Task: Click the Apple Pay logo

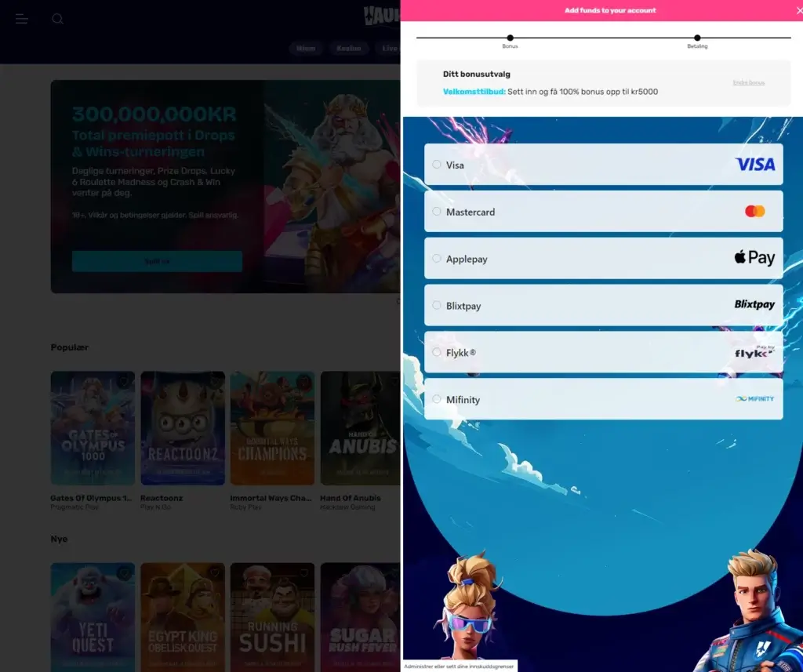Action: [x=754, y=258]
